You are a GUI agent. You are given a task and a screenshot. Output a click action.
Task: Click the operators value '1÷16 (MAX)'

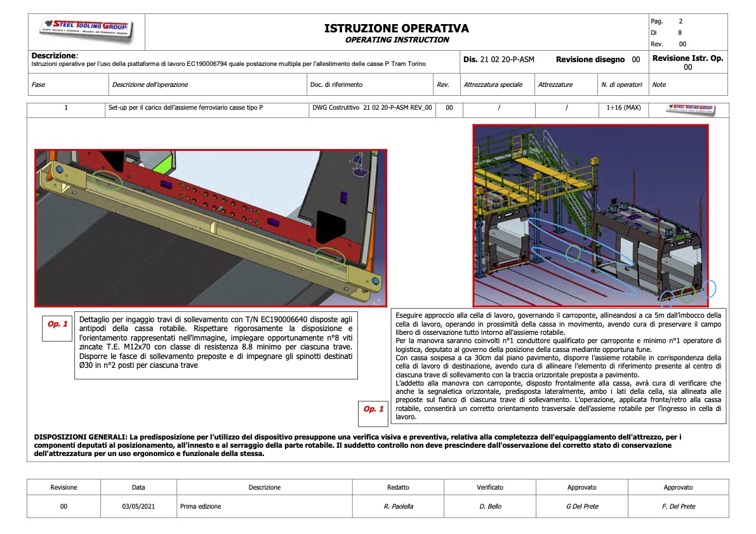623,108
